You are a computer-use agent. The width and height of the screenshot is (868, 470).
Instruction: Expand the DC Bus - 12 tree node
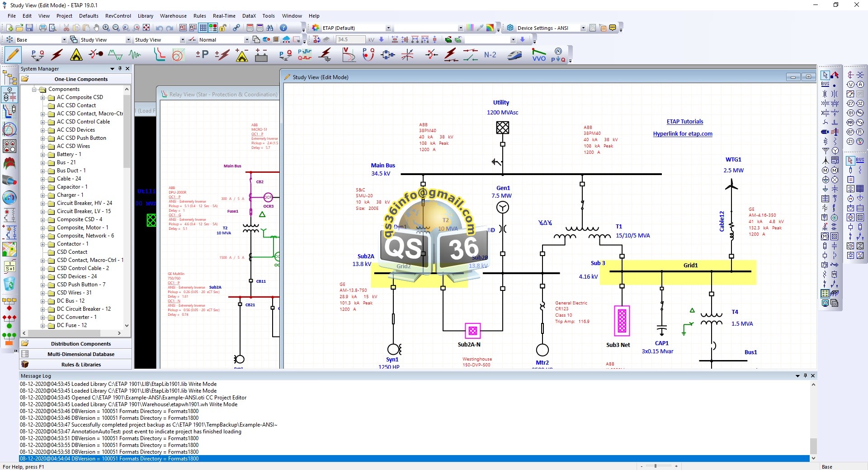pyautogui.click(x=43, y=301)
